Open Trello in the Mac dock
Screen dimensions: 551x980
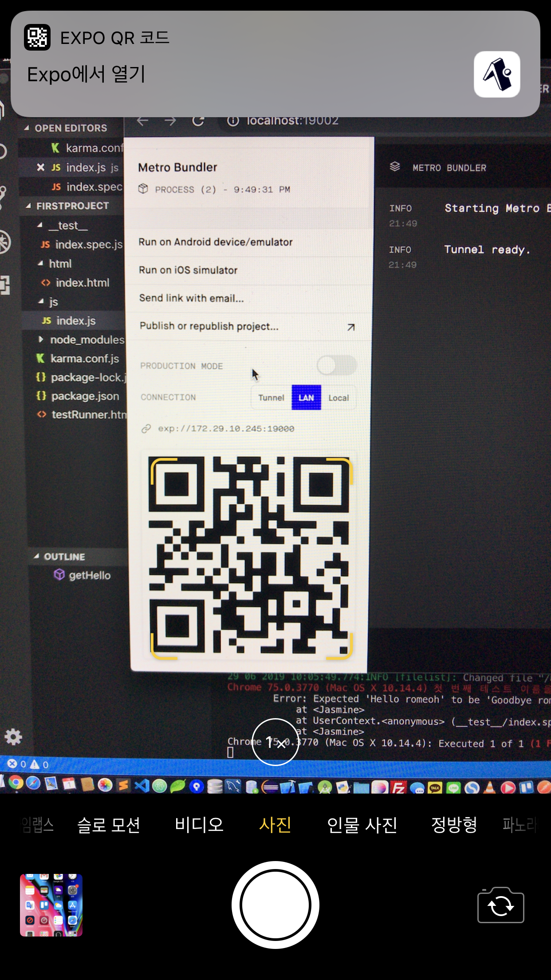[x=527, y=787]
